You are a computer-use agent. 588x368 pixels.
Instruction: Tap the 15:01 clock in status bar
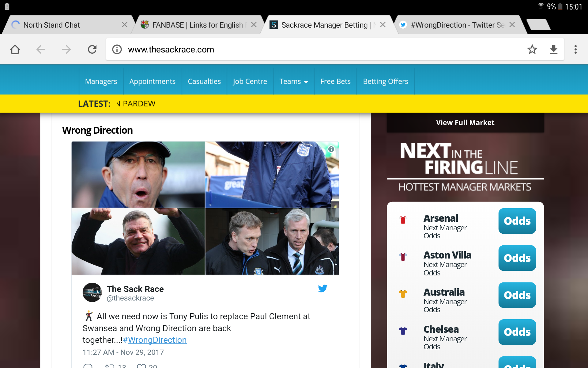(x=574, y=6)
